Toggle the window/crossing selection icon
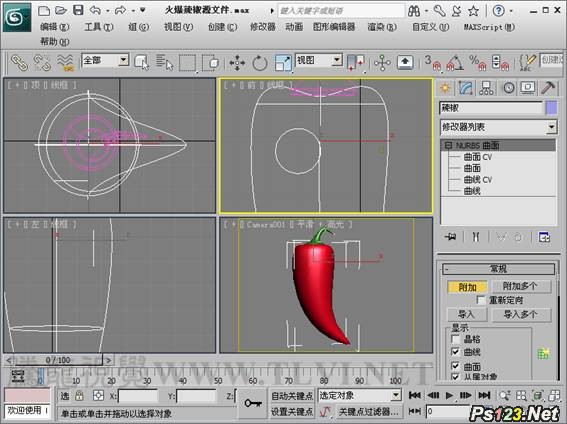Viewport: 567px width, 424px height. [210, 63]
